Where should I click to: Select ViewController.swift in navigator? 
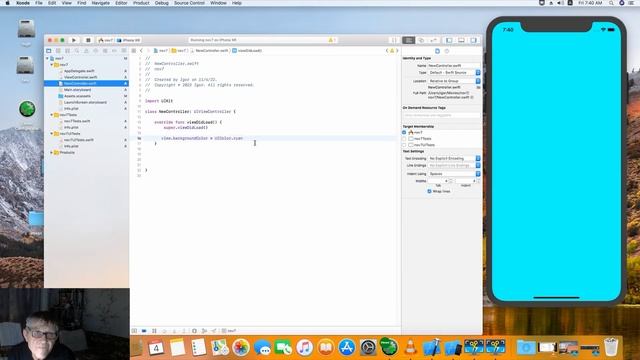(x=81, y=77)
